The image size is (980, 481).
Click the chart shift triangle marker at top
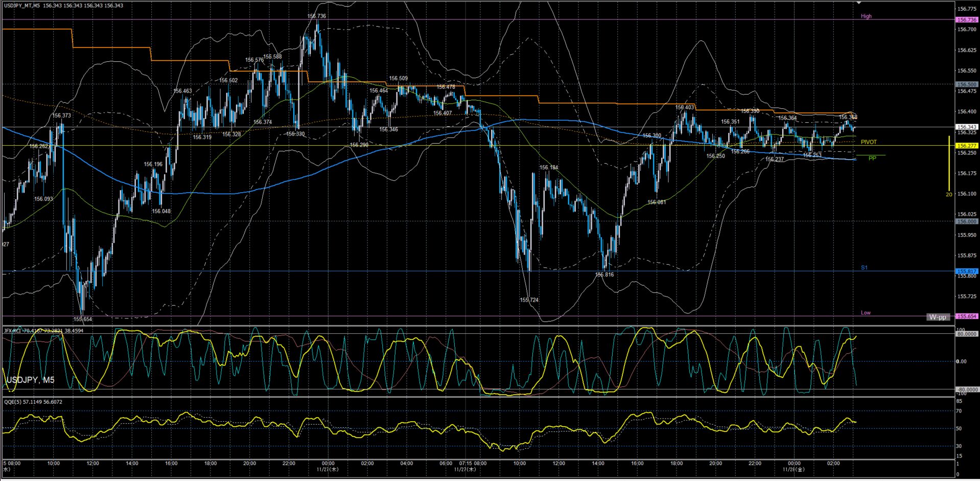tap(859, 3)
